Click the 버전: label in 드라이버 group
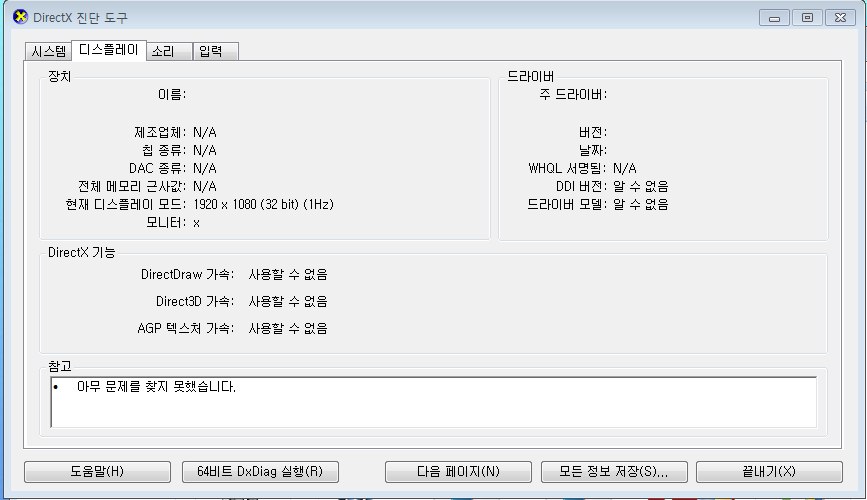867x500 pixels. pyautogui.click(x=593, y=133)
